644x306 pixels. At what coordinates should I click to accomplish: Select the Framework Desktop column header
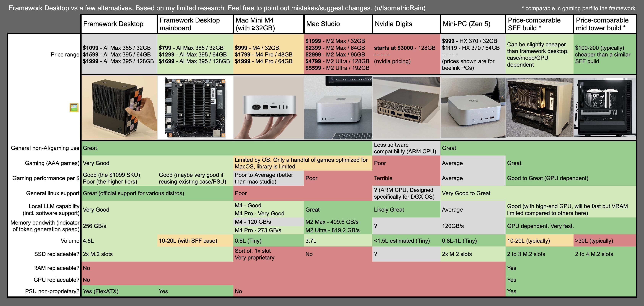tap(113, 24)
